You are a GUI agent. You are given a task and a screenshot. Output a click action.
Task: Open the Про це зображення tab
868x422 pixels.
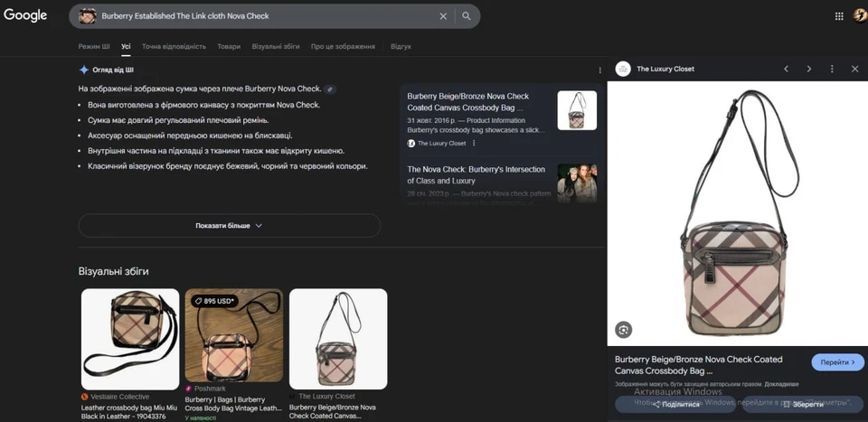343,46
